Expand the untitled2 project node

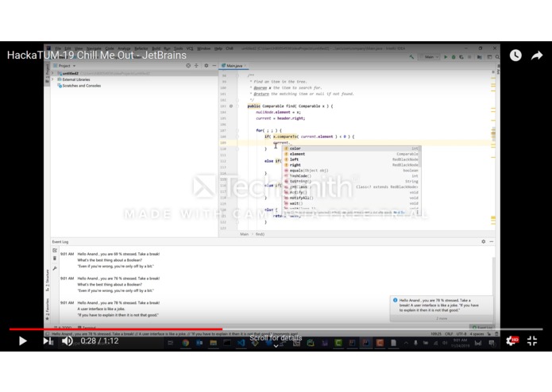pyautogui.click(x=52, y=73)
